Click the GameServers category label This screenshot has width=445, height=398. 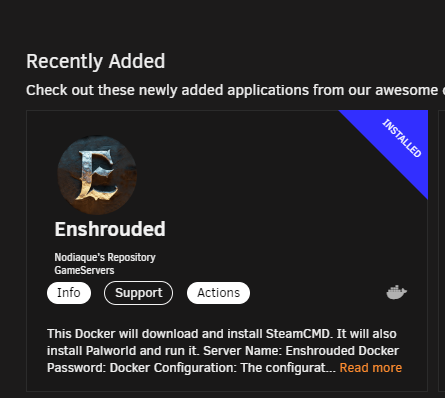pos(84,270)
